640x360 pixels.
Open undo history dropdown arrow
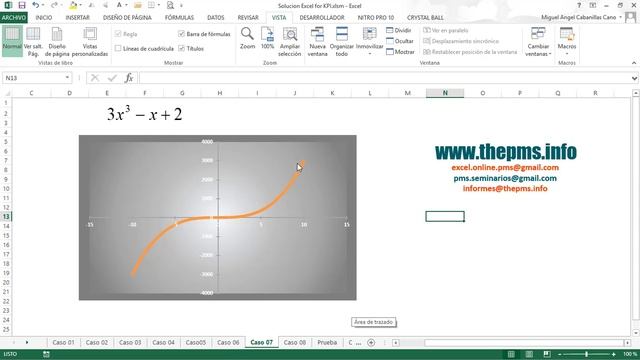click(43, 5)
